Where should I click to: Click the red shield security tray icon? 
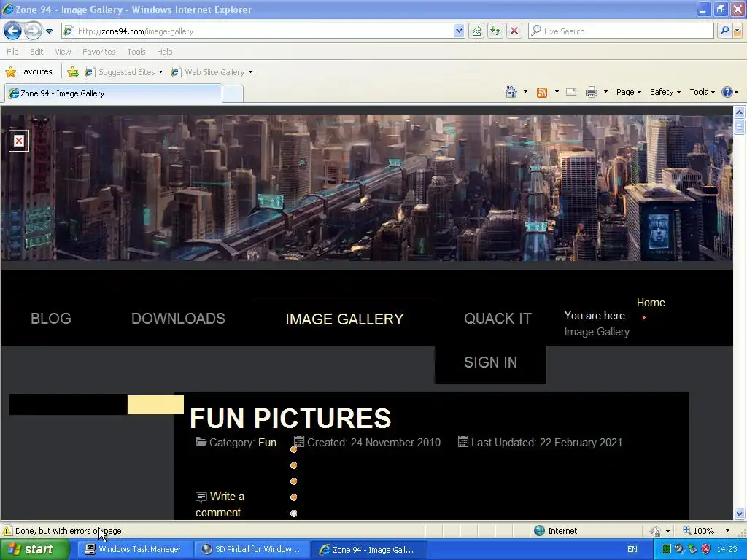coord(705,550)
